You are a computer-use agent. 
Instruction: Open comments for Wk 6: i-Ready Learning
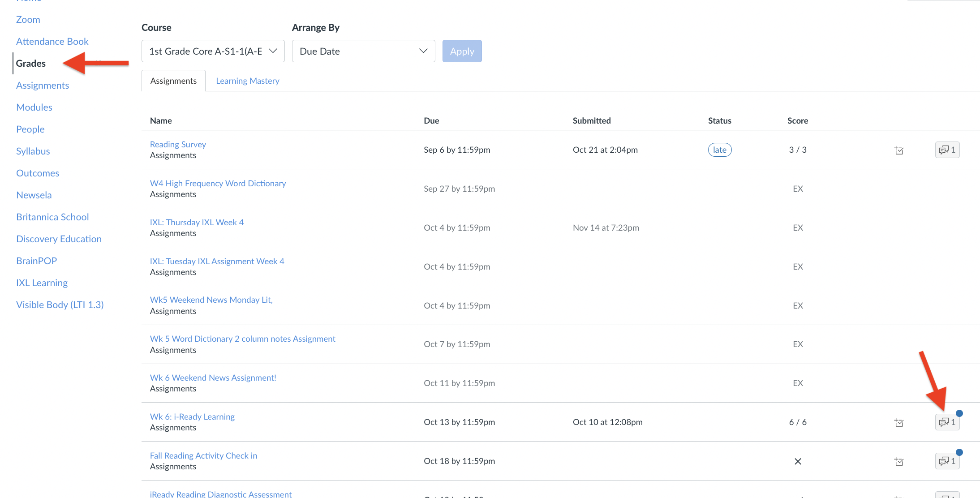[x=947, y=422]
